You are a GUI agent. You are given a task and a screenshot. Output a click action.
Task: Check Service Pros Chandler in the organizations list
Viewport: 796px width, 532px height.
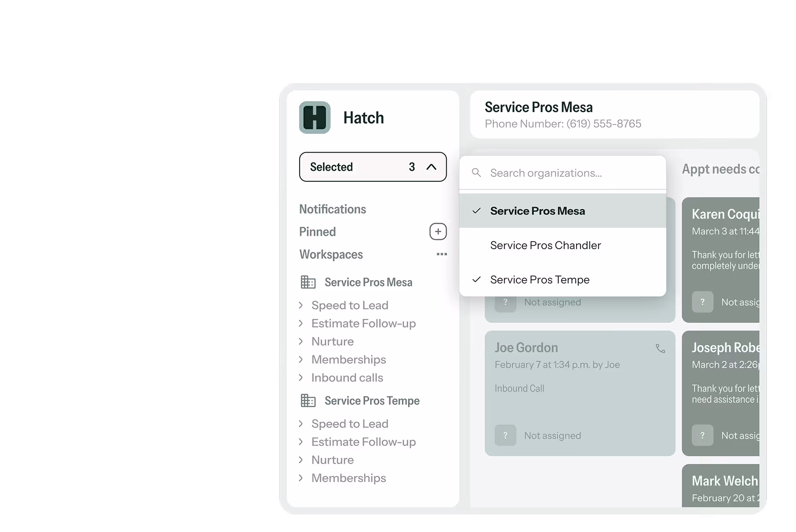[x=545, y=245]
